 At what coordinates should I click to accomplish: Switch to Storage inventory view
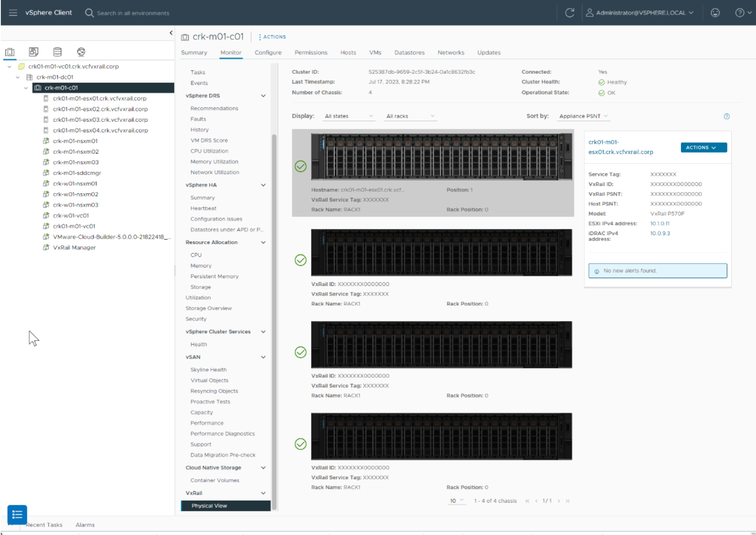(57, 52)
